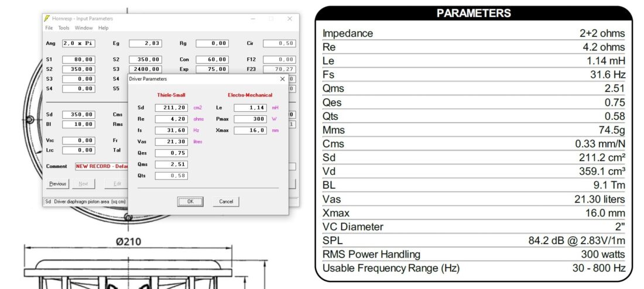Open the Help menu in Hornresp
This screenshot has height=289, width=644.
[103, 28]
